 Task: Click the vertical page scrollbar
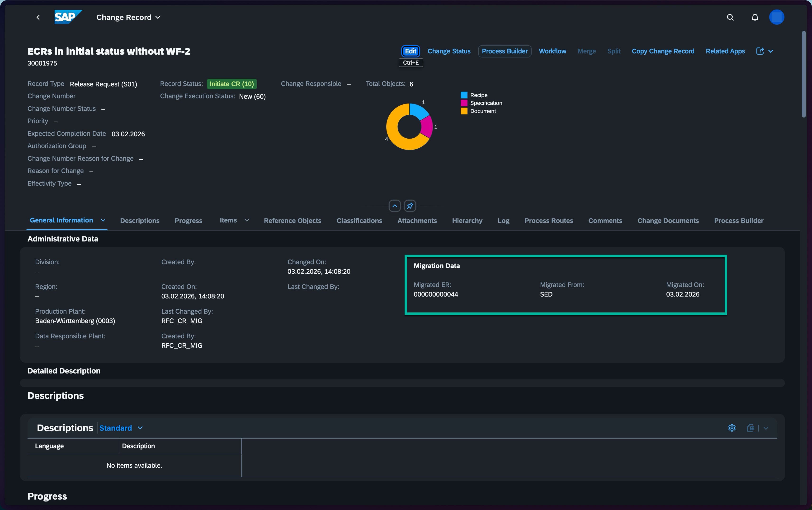[x=804, y=74]
